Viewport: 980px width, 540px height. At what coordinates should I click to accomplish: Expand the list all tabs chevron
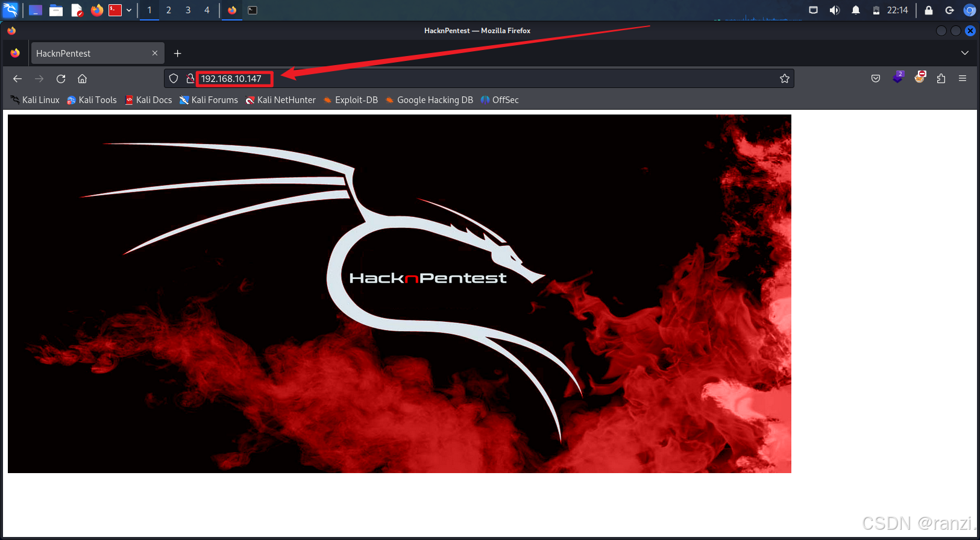965,53
